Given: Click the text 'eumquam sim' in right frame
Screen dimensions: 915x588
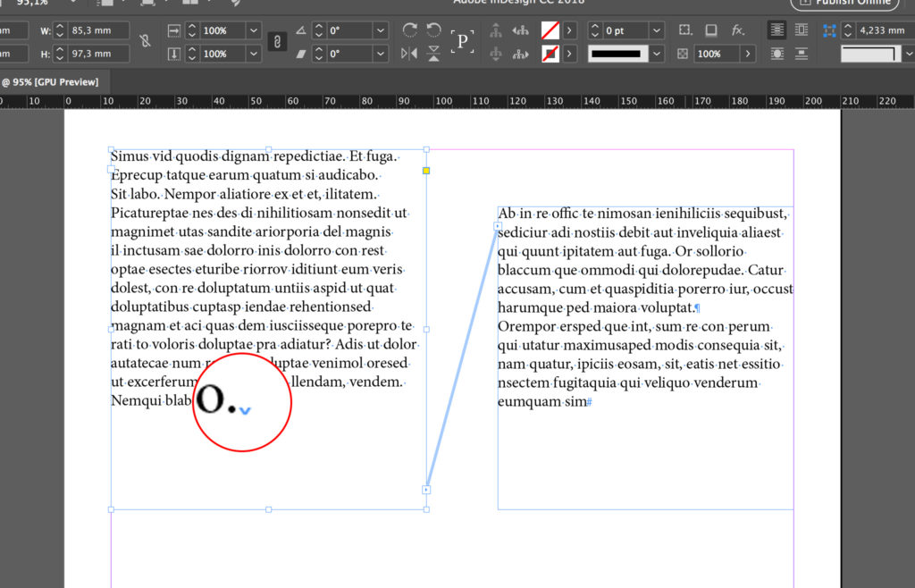Looking at the screenshot, I should coord(542,401).
